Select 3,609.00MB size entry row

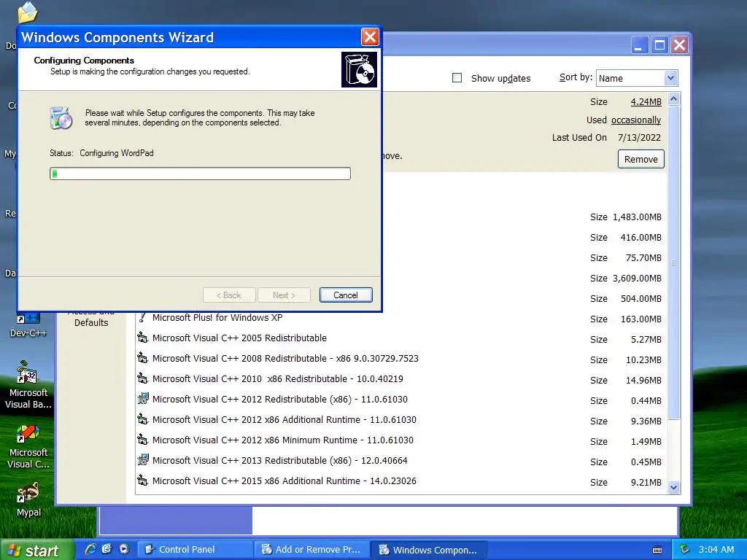click(x=402, y=278)
